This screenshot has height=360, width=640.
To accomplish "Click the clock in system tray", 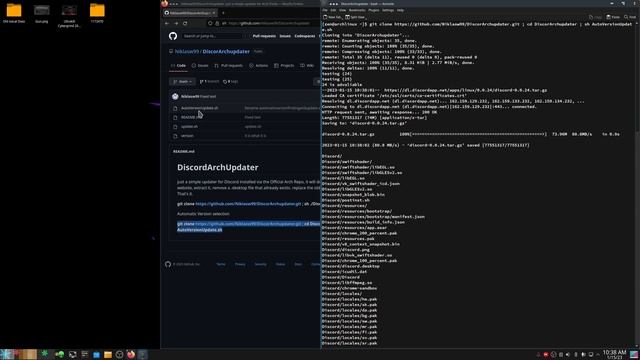I will (614, 354).
